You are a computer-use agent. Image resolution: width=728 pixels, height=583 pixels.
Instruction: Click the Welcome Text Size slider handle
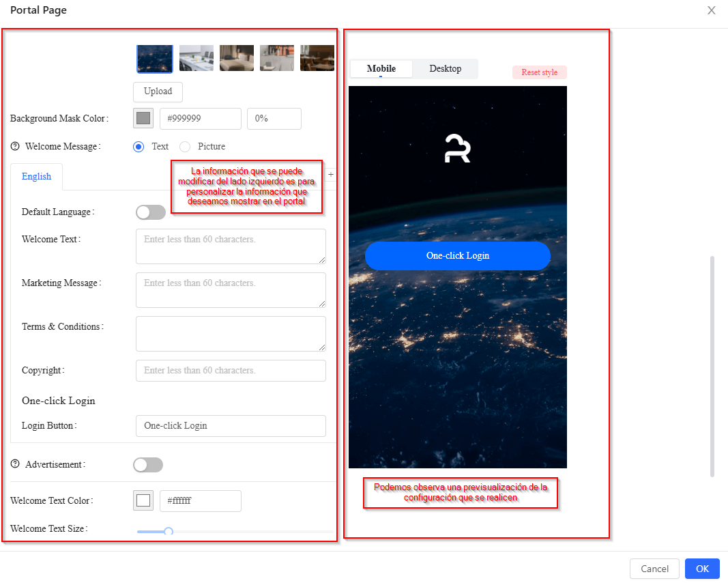coord(169,531)
